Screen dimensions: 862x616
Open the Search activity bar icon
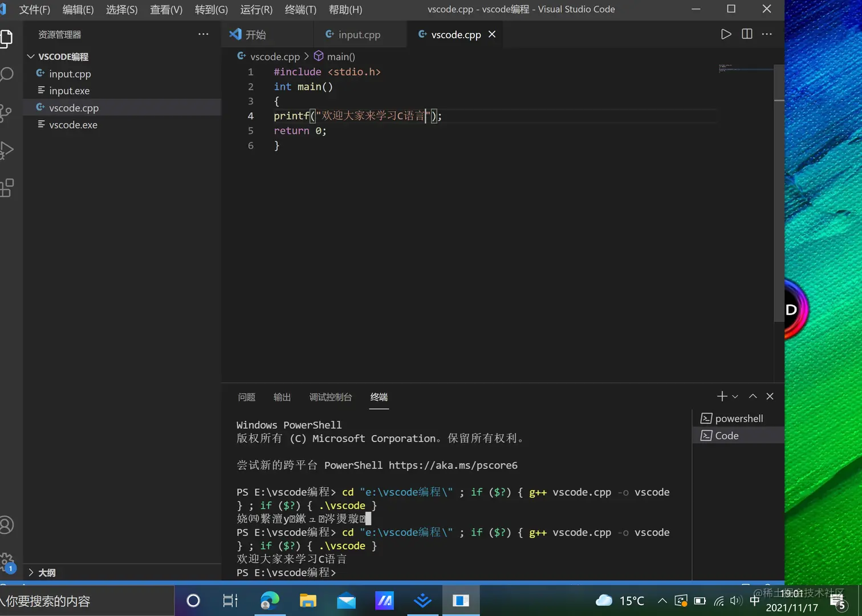[x=6, y=75]
